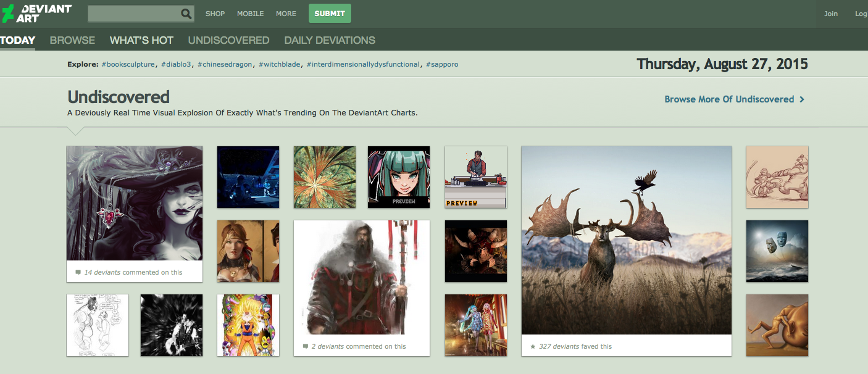Switch to the DAILY DEVIATIONS tab
The width and height of the screenshot is (868, 374).
[330, 40]
